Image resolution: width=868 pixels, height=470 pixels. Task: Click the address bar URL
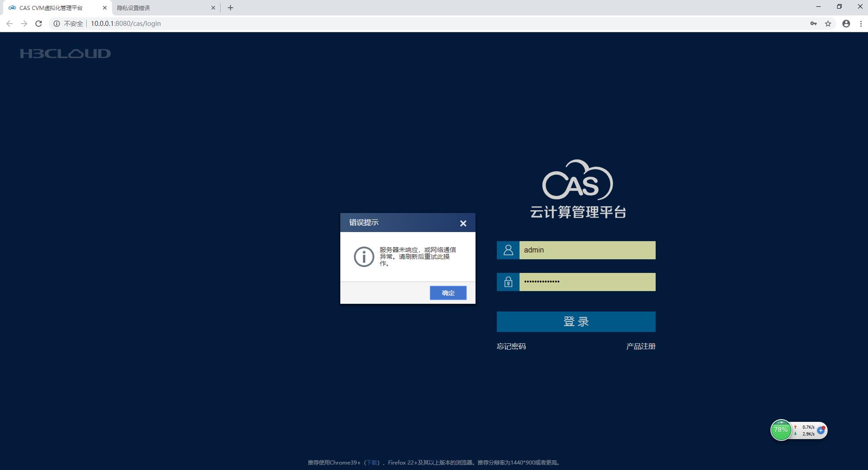[x=126, y=24]
